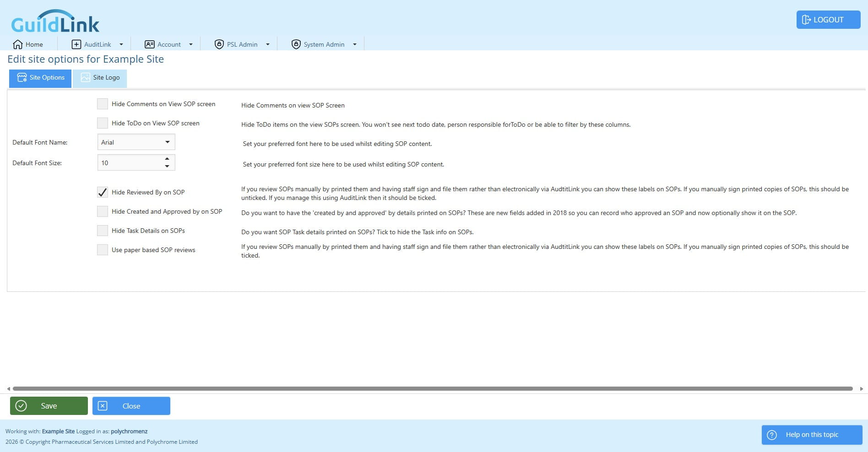Click the Close button
The image size is (868, 452).
[131, 406]
